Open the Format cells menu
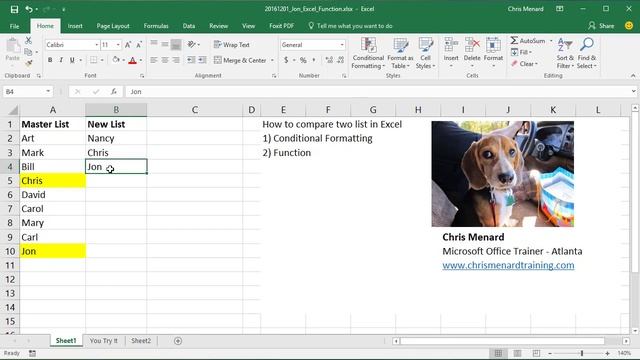This screenshot has width=640, height=360. (x=493, y=53)
